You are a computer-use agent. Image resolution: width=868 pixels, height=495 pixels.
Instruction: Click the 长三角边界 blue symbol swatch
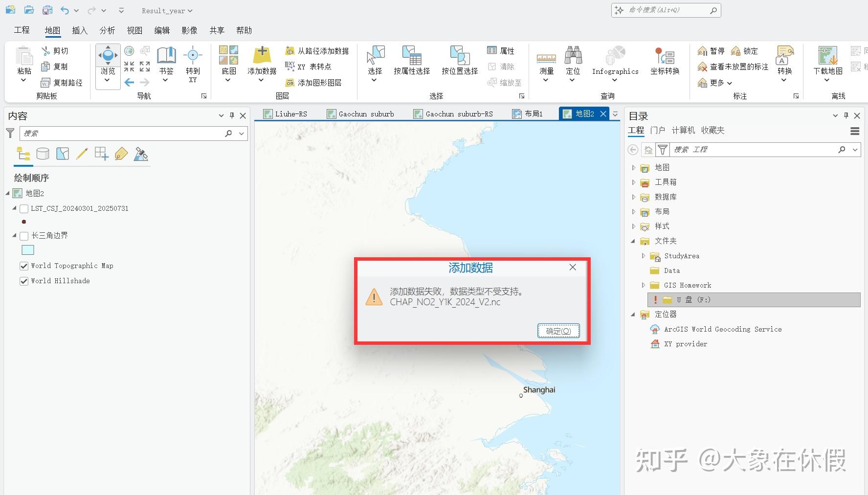click(x=28, y=249)
